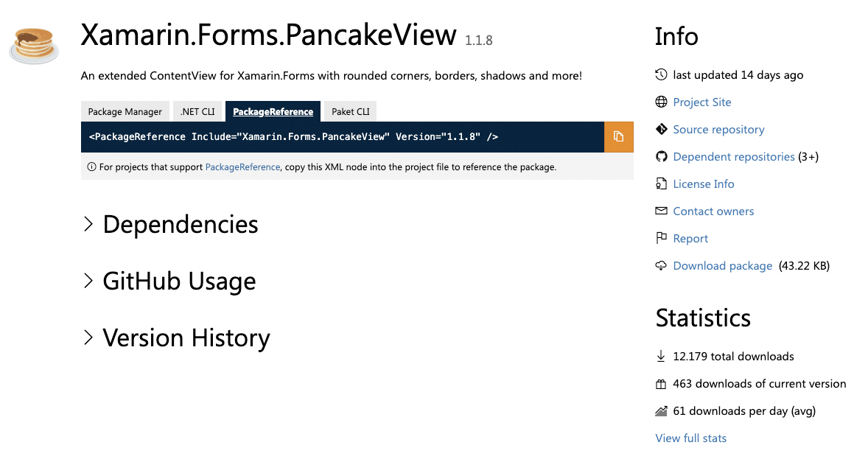Image resolution: width=868 pixels, height=462 pixels.
Task: Switch to the Package Manager tab
Action: [125, 112]
